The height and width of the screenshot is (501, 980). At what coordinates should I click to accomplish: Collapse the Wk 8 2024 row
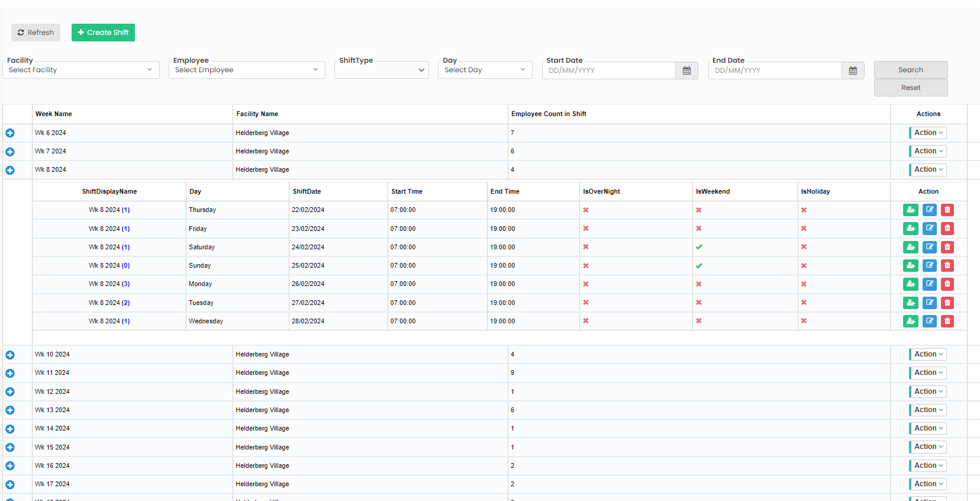(x=10, y=170)
